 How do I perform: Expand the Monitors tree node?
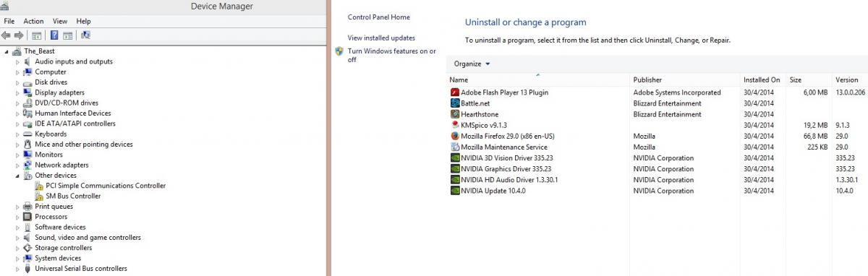pos(18,155)
